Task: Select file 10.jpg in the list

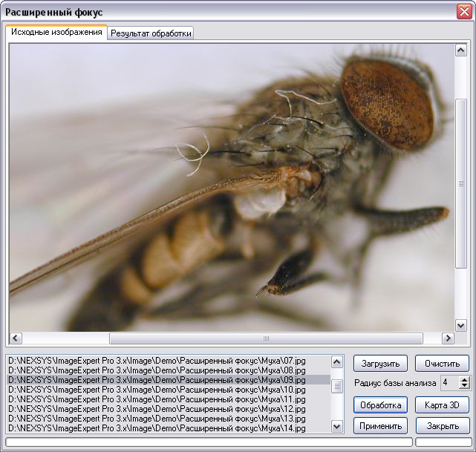Action: (x=157, y=390)
